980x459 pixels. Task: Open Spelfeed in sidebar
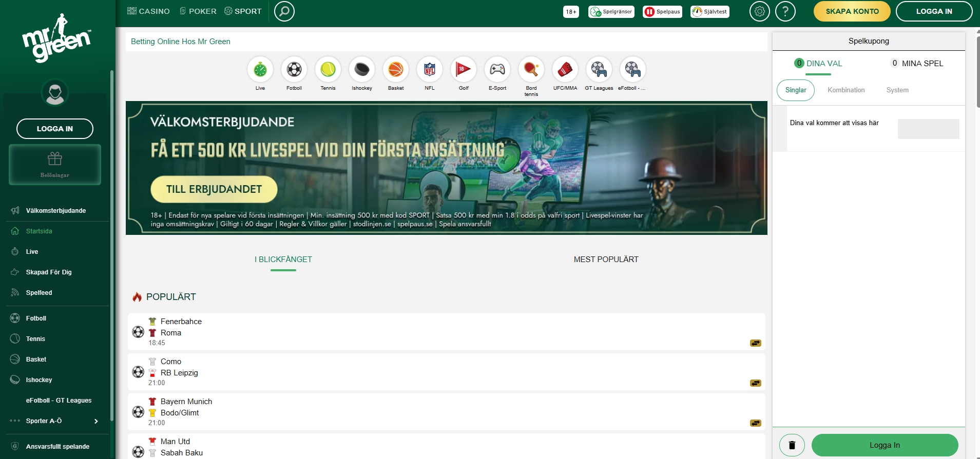coord(39,293)
